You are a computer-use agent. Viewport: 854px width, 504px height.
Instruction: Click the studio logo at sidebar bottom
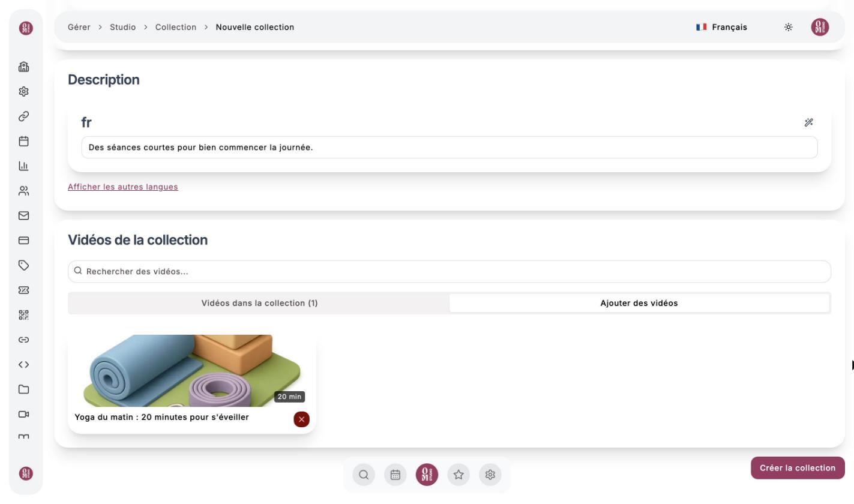26,473
